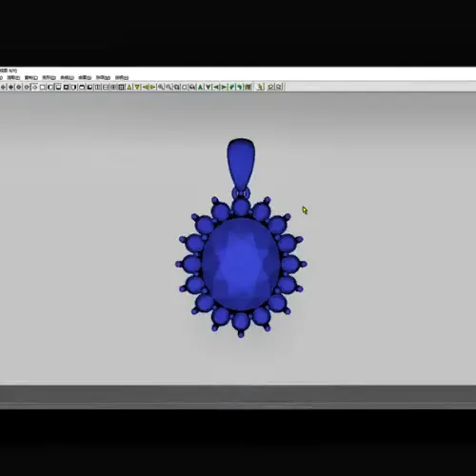Click the yellow down triangle arrow
The height and width of the screenshot is (476, 476).
pyautogui.click(x=137, y=87)
